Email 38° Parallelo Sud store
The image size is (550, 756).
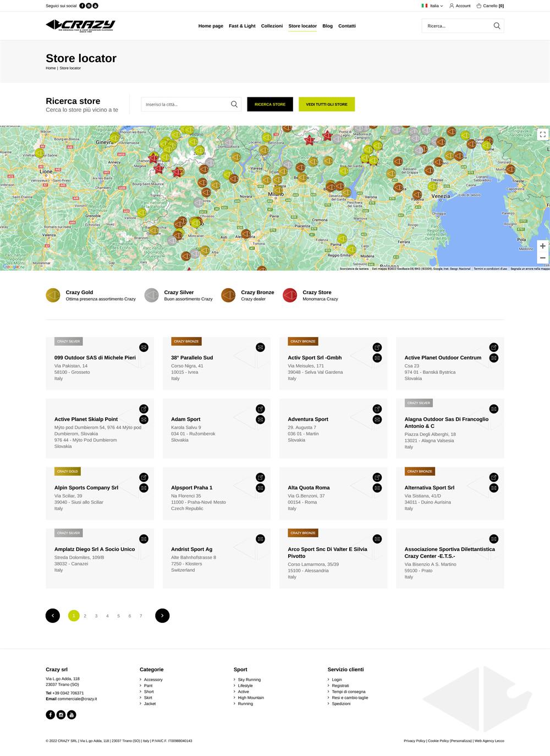260,347
